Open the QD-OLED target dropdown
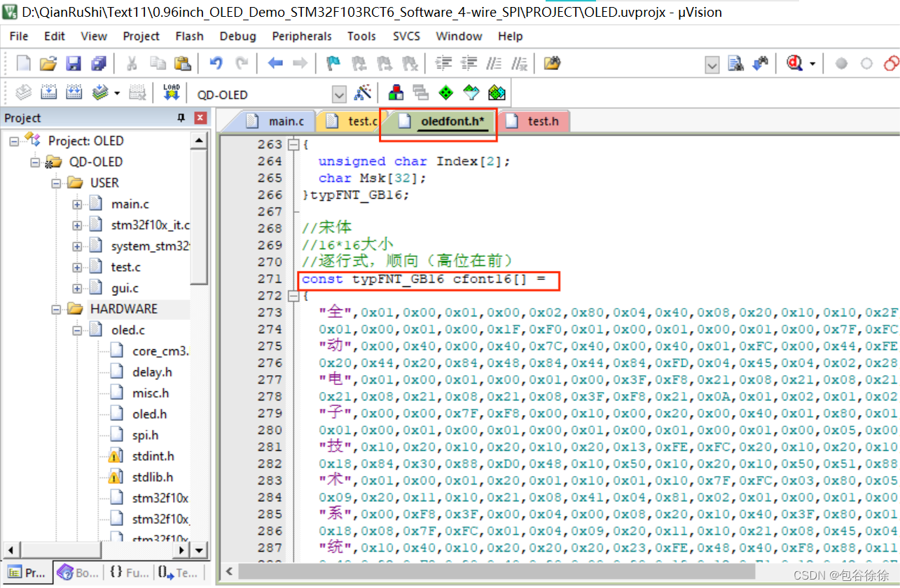Image resolution: width=900 pixels, height=588 pixels. 339,94
